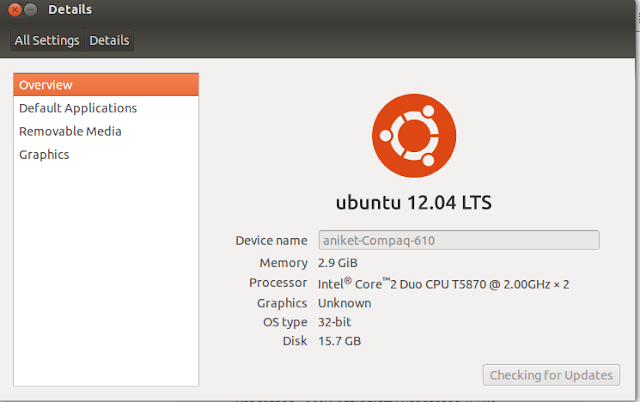Viewport: 640px width, 402px height.
Task: Click the ubuntu 12.04 LTS heading
Action: click(x=414, y=202)
